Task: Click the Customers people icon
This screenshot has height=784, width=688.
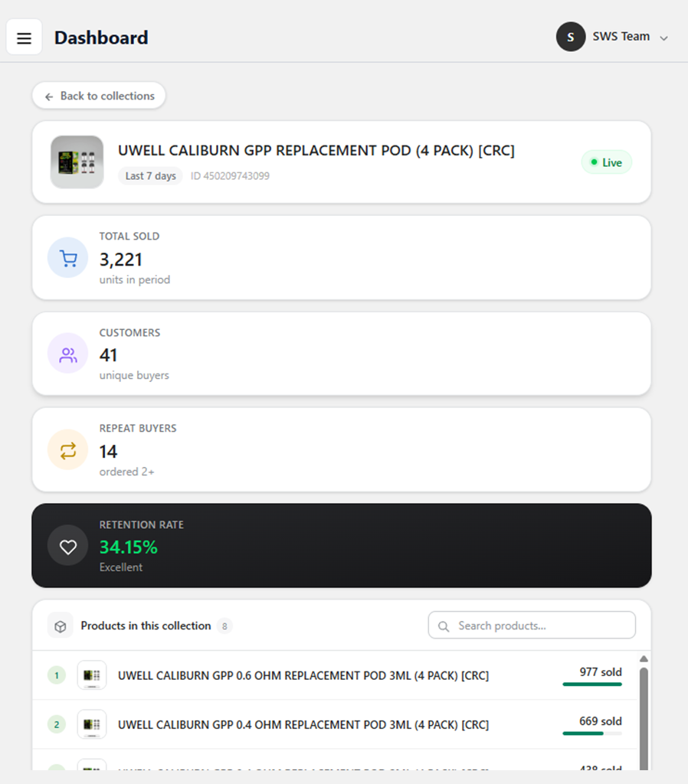Action: [68, 354]
